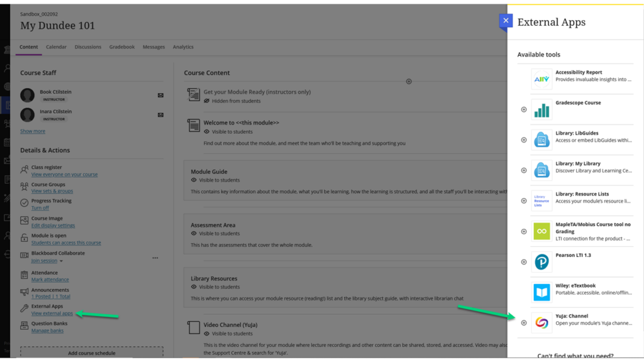Image resolution: width=644 pixels, height=362 pixels.
Task: Open the Gradebook tab
Action: point(122,47)
